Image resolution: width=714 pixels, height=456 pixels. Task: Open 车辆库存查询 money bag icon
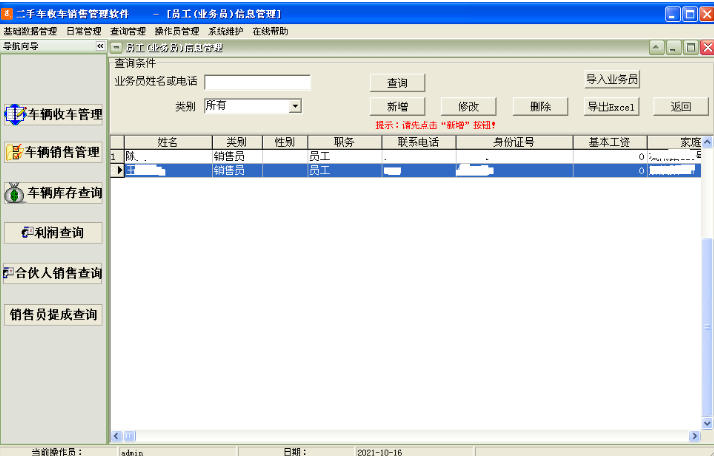14,193
